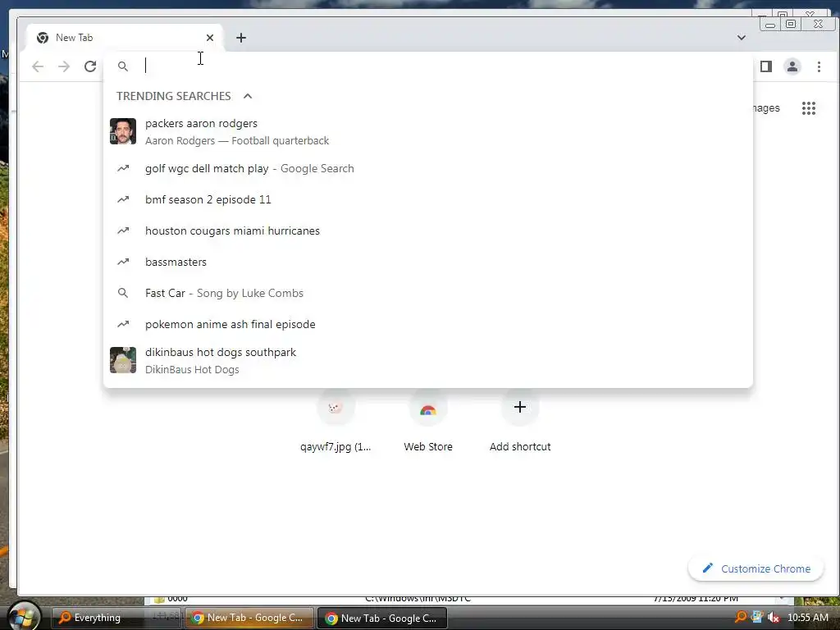The image size is (840, 630).
Task: Click the Customize Chrome button
Action: (x=756, y=568)
